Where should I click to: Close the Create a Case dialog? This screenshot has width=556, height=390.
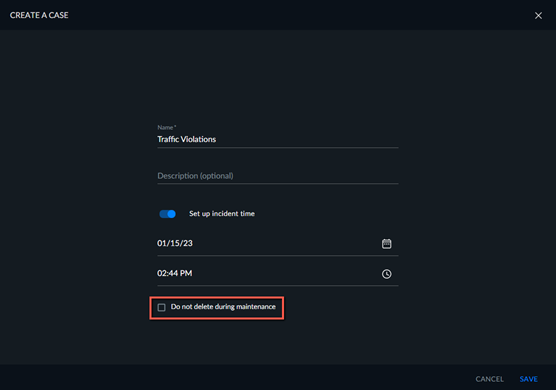tap(538, 16)
